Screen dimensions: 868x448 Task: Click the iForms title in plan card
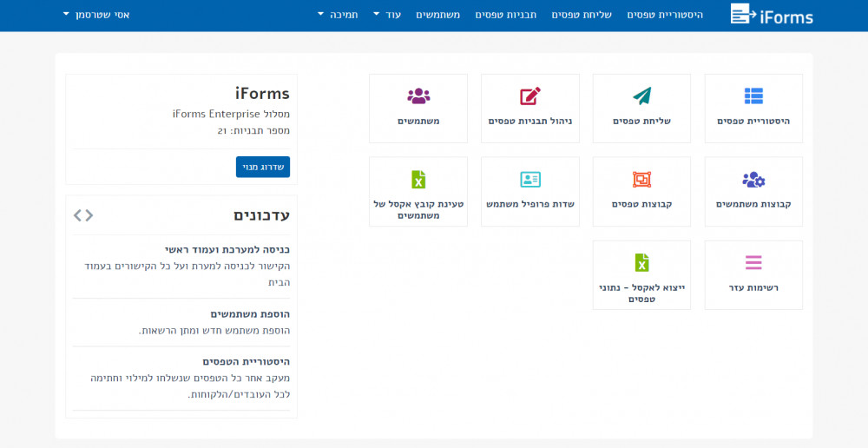262,93
